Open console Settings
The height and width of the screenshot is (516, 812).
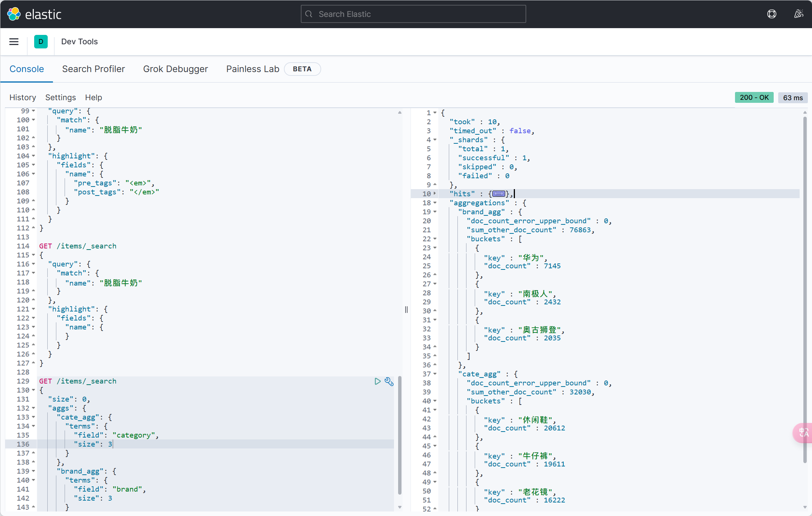coord(60,98)
